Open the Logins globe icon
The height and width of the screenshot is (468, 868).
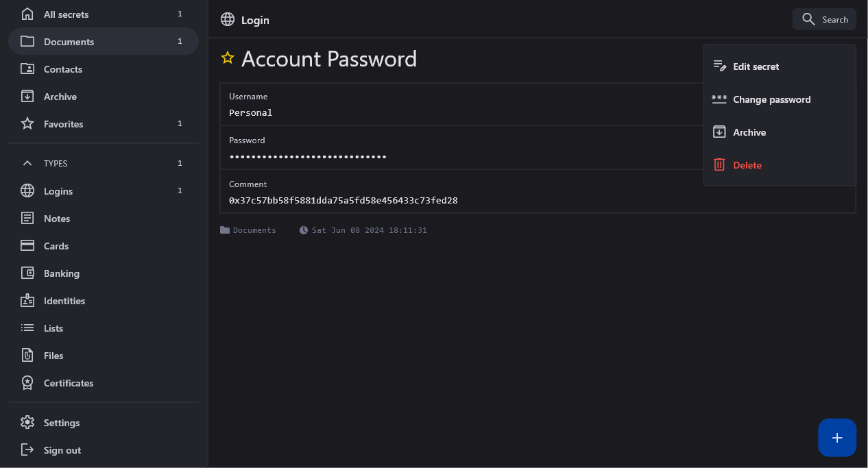[27, 191]
